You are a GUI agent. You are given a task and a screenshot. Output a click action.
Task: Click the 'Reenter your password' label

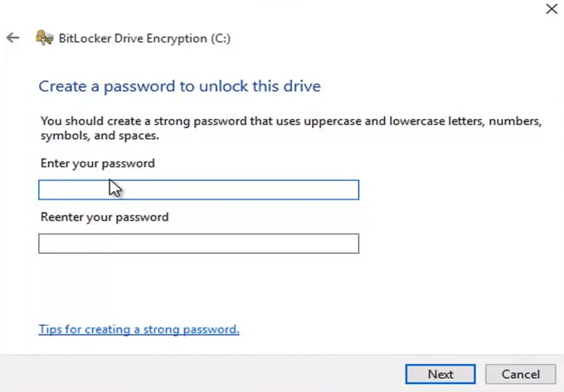click(105, 217)
